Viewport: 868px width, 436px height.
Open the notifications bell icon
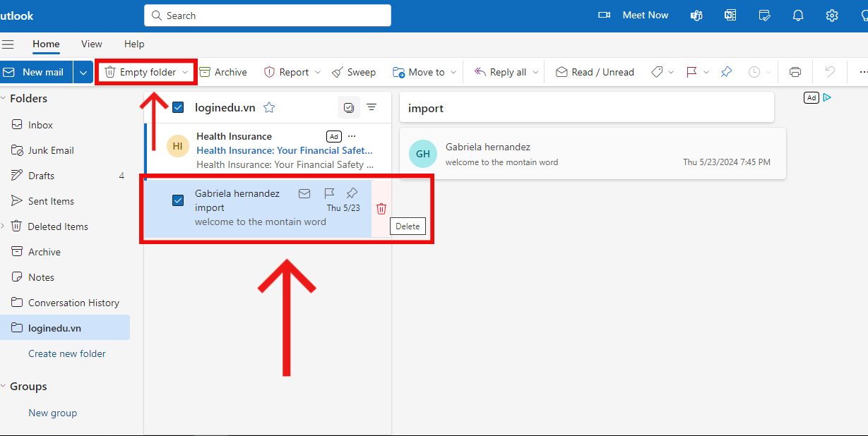[x=798, y=15]
